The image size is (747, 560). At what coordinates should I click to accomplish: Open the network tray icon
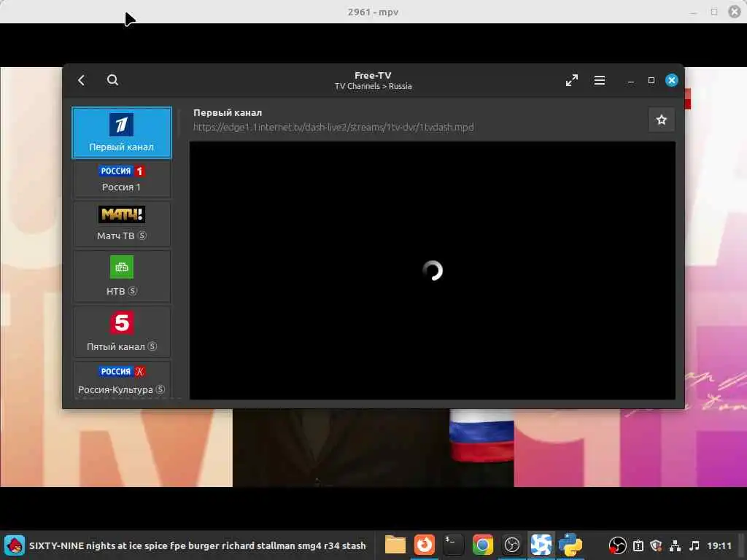[x=675, y=545]
